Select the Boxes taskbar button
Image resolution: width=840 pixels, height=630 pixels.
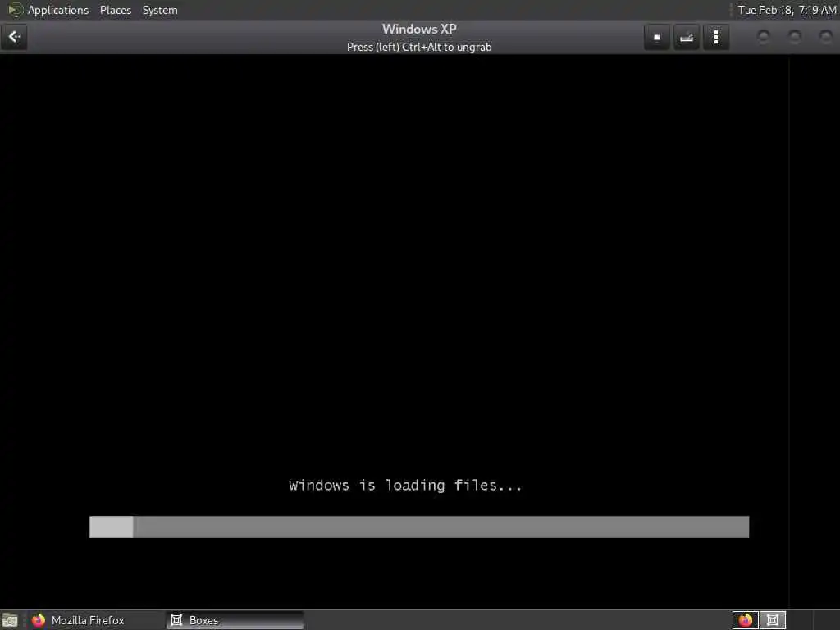[235, 620]
